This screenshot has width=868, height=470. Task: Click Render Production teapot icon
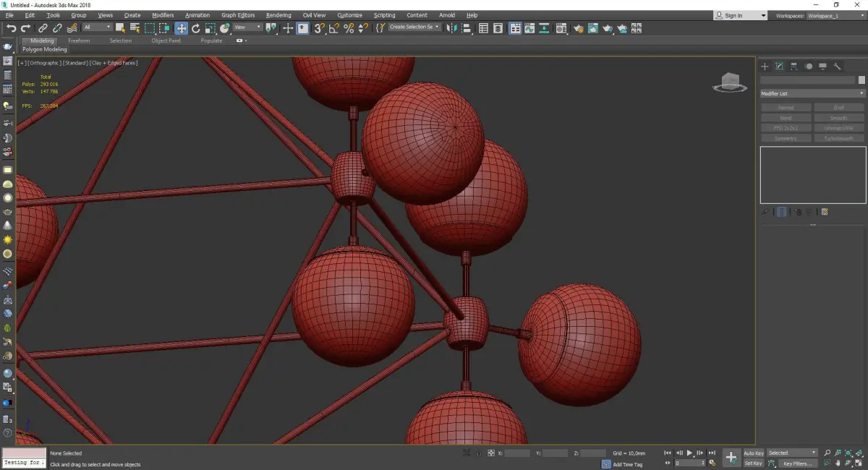[x=608, y=28]
